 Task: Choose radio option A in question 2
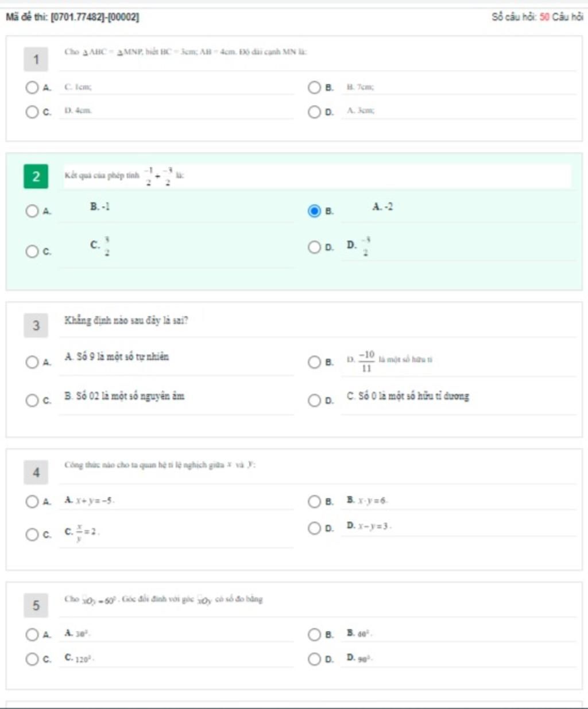[x=32, y=211]
